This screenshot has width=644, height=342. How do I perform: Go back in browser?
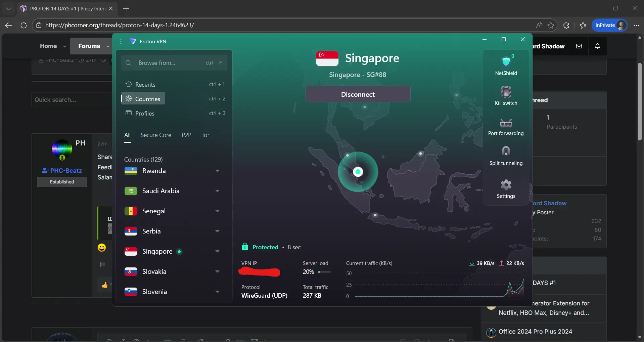pyautogui.click(x=8, y=25)
